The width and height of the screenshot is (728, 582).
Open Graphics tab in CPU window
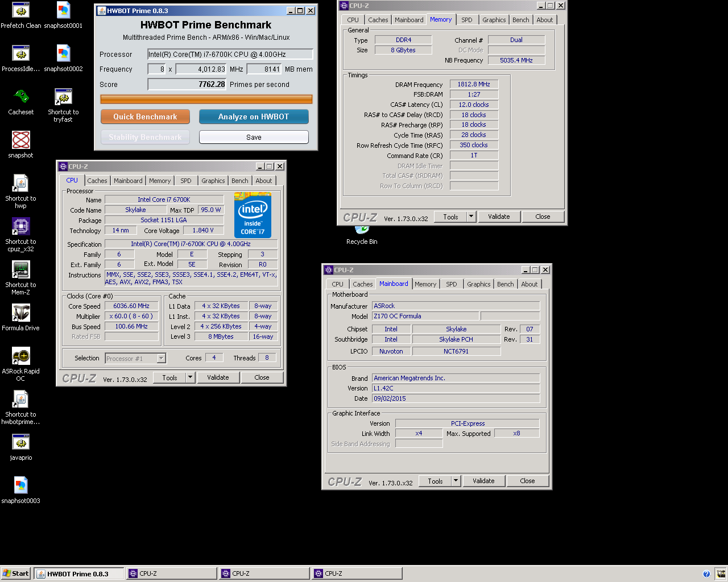point(213,181)
